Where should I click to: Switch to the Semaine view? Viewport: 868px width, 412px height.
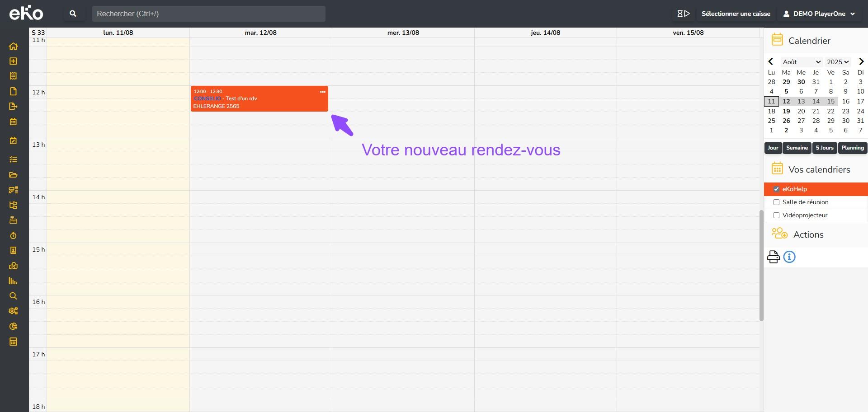point(797,148)
